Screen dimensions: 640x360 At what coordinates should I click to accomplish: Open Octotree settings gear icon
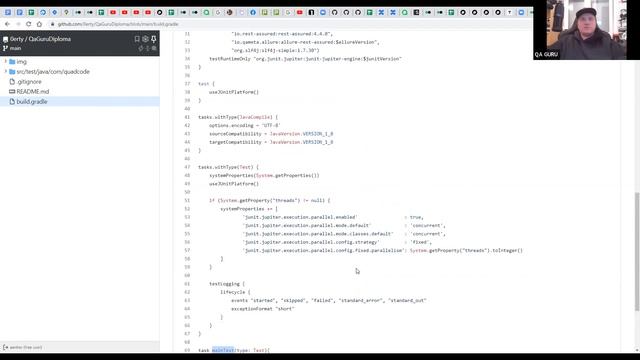coord(145,39)
